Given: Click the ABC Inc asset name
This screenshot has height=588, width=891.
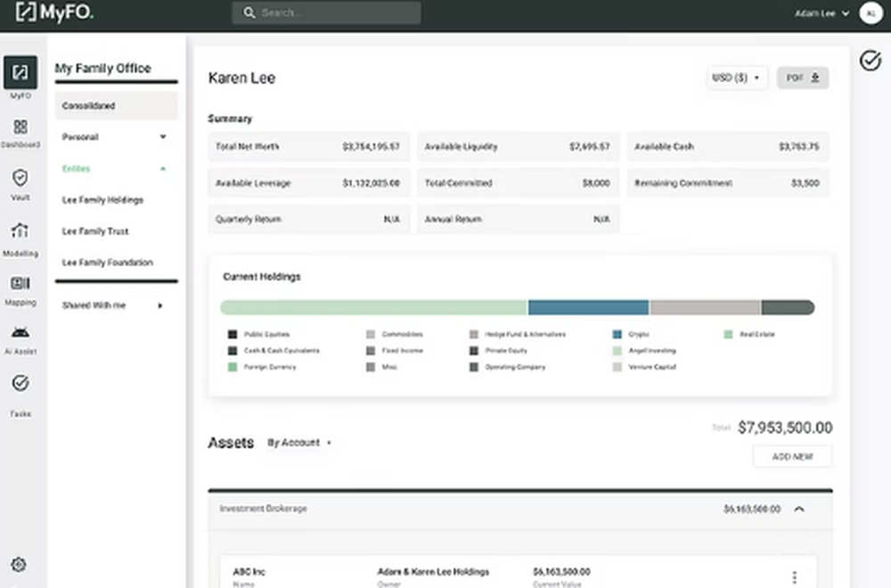Looking at the screenshot, I should (x=249, y=572).
